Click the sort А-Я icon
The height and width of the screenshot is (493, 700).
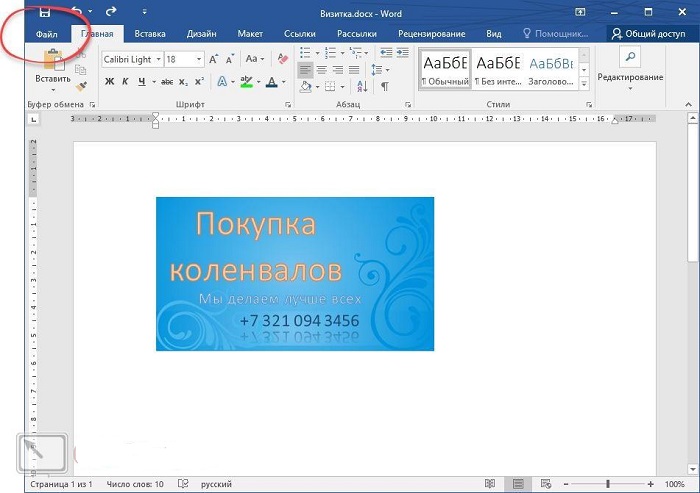pyautogui.click(x=362, y=87)
